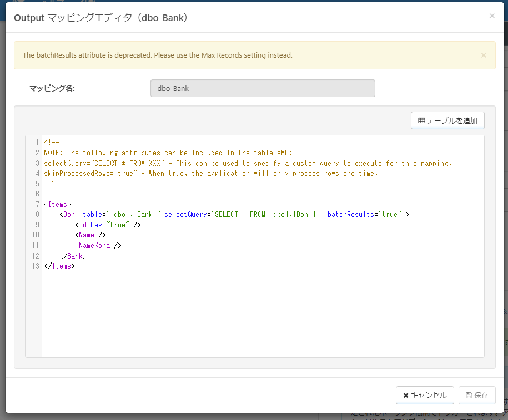The height and width of the screenshot is (420, 508).
Task: Place cursor on the Id key element line
Action: tap(108, 225)
